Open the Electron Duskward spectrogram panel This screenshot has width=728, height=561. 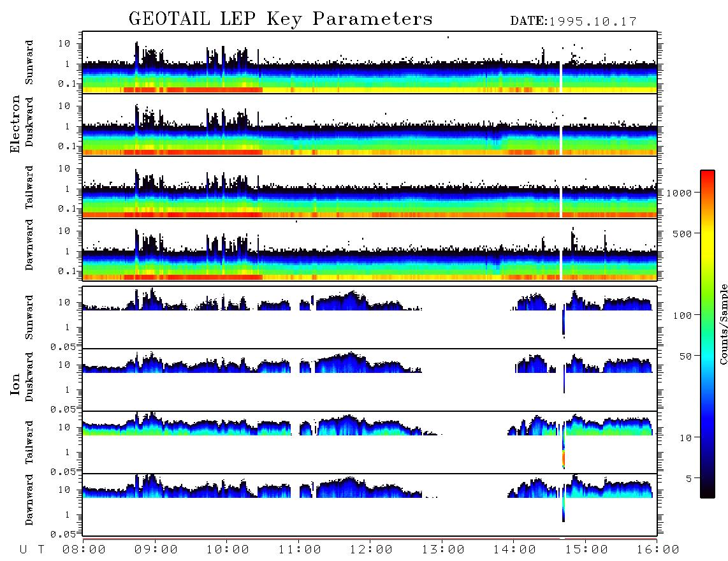[370, 124]
